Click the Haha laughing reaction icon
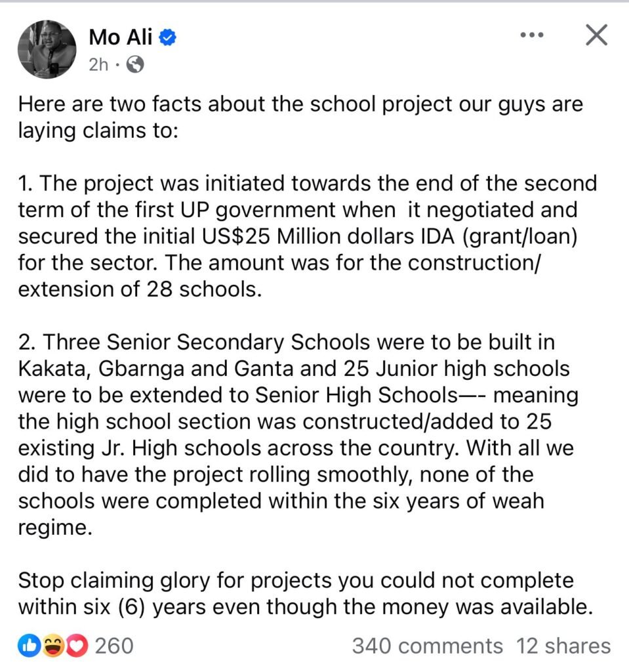 point(52,646)
